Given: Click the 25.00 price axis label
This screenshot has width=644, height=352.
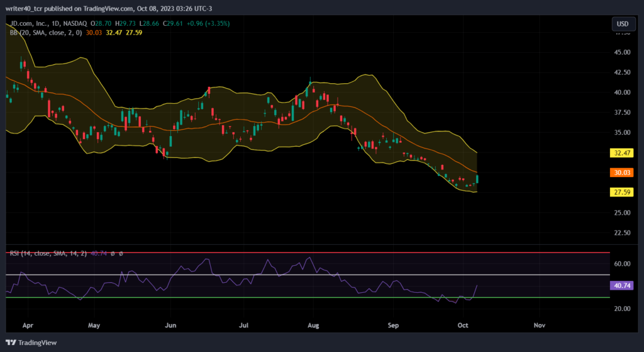Looking at the screenshot, I should click(622, 213).
